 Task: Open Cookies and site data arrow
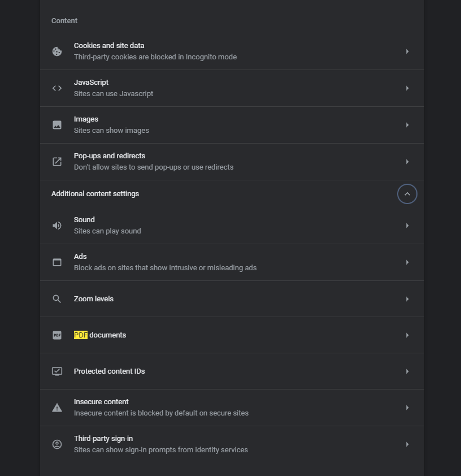(407, 51)
